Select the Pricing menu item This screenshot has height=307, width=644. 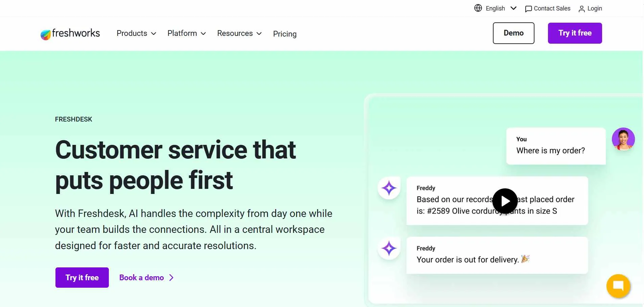click(285, 34)
